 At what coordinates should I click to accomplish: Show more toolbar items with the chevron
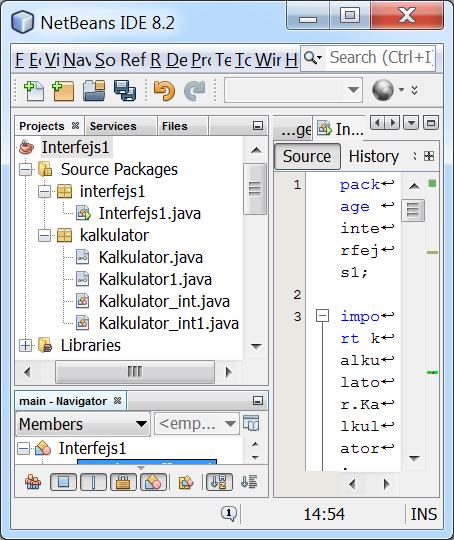(x=414, y=90)
